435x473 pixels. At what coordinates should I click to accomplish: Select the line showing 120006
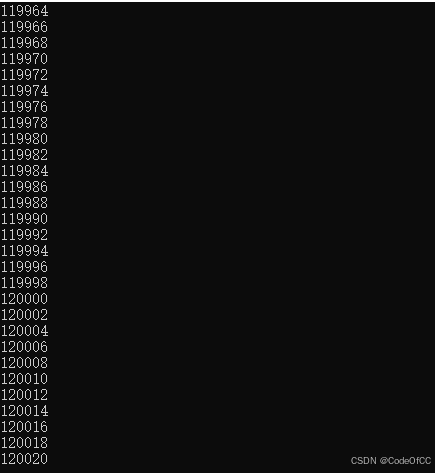pos(25,347)
